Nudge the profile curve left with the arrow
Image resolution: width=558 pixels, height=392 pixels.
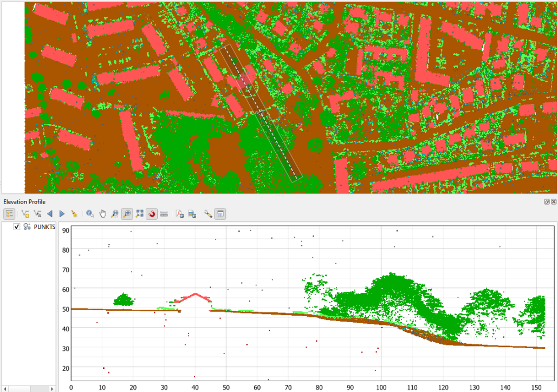50,213
